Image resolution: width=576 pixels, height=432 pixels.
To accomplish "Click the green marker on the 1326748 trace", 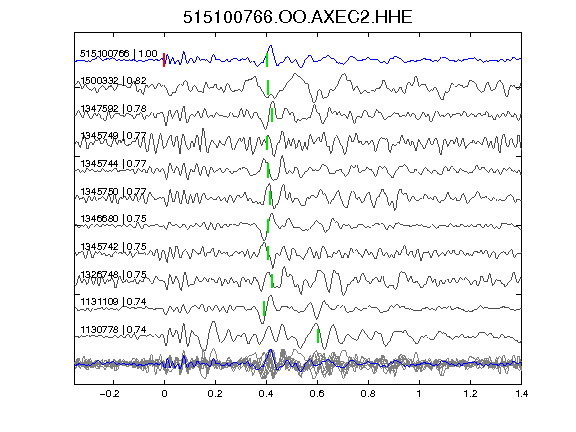I will click(x=272, y=281).
